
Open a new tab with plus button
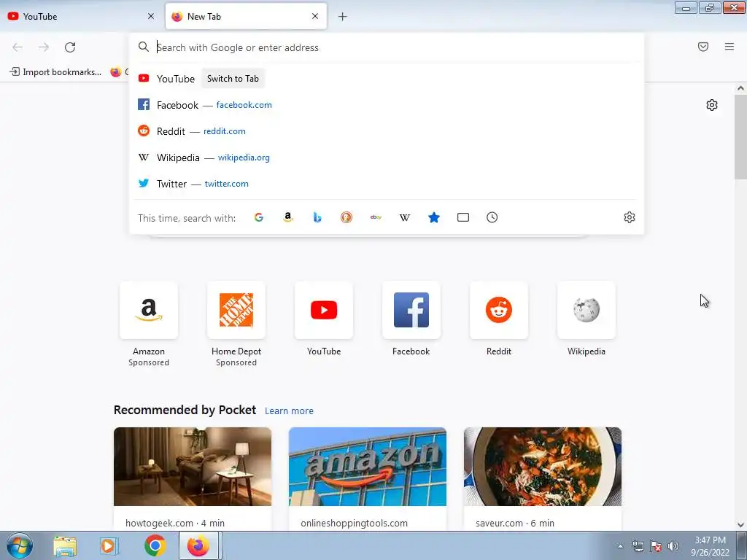[343, 17]
